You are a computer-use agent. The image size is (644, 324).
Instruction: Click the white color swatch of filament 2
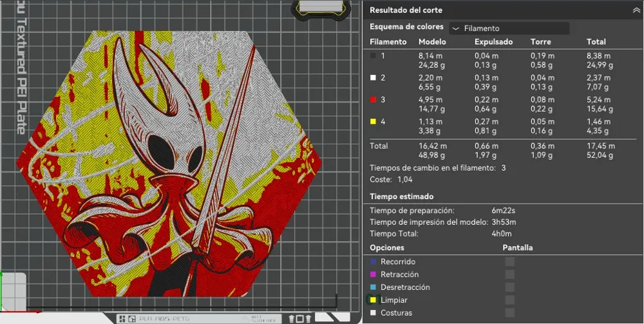373,77
